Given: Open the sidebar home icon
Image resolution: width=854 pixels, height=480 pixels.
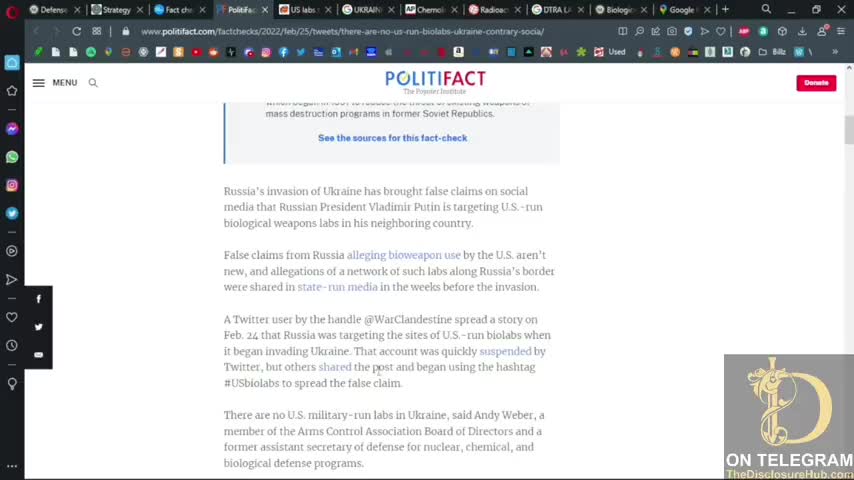Looking at the screenshot, I should pos(12,63).
